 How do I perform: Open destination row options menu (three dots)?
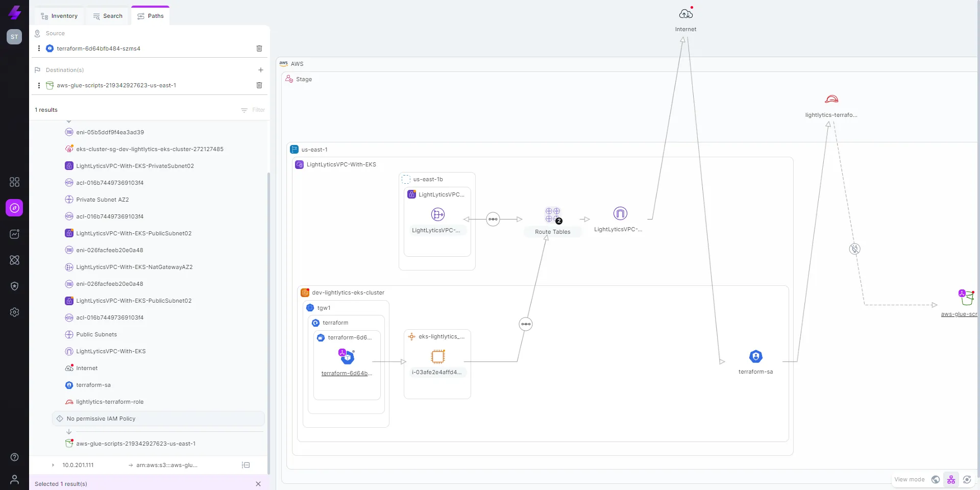39,85
